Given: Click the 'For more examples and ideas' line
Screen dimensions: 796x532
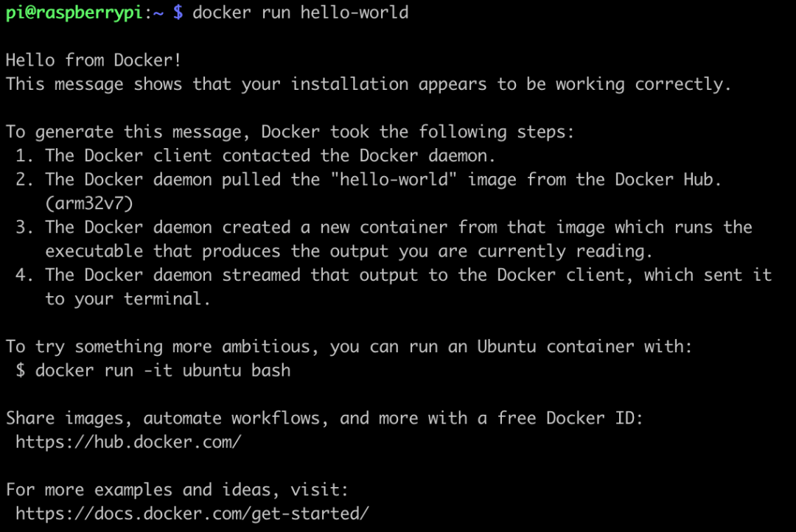Looking at the screenshot, I should [x=177, y=490].
